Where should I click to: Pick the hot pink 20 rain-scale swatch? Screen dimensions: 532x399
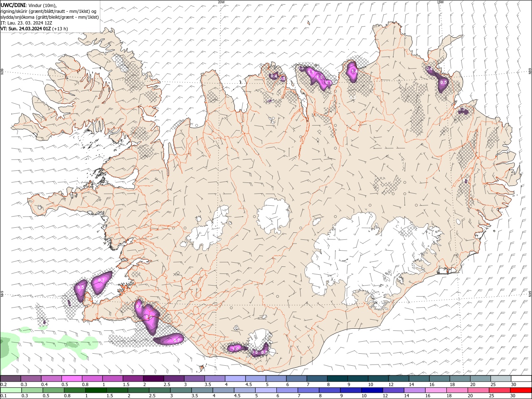(478, 390)
